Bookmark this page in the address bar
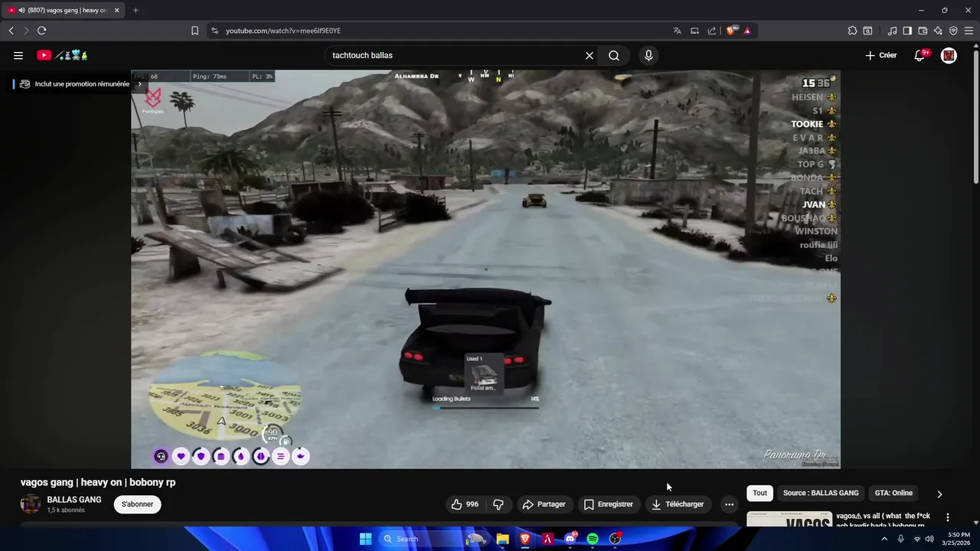The width and height of the screenshot is (980, 551). (194, 31)
